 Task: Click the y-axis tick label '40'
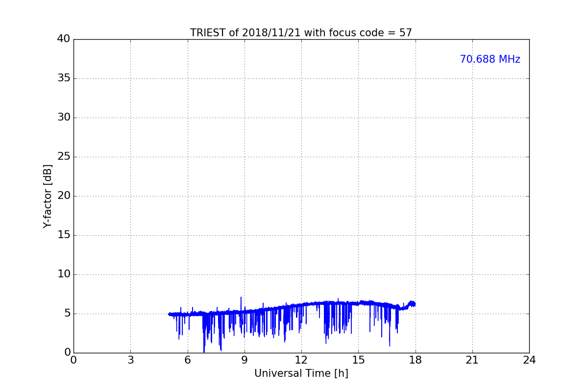(x=64, y=39)
